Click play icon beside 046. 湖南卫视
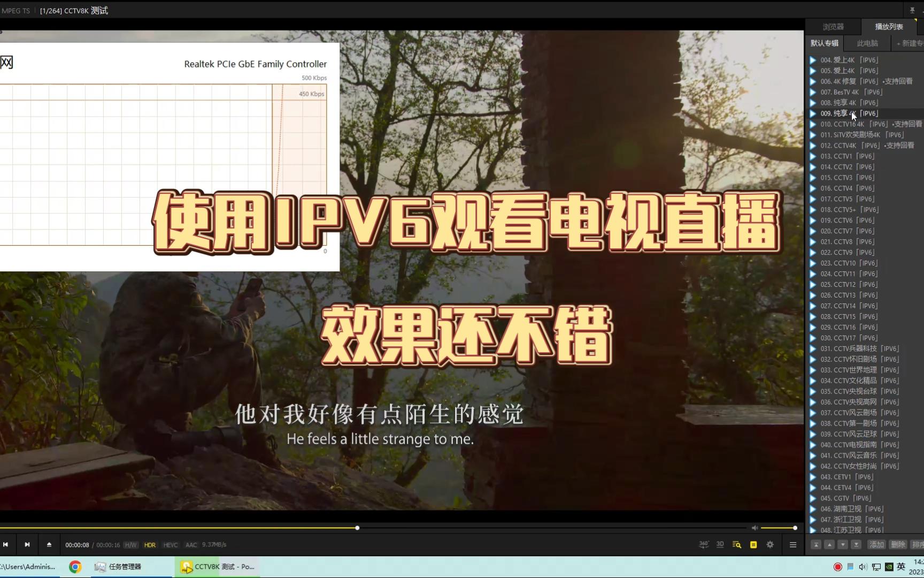 coord(813,509)
